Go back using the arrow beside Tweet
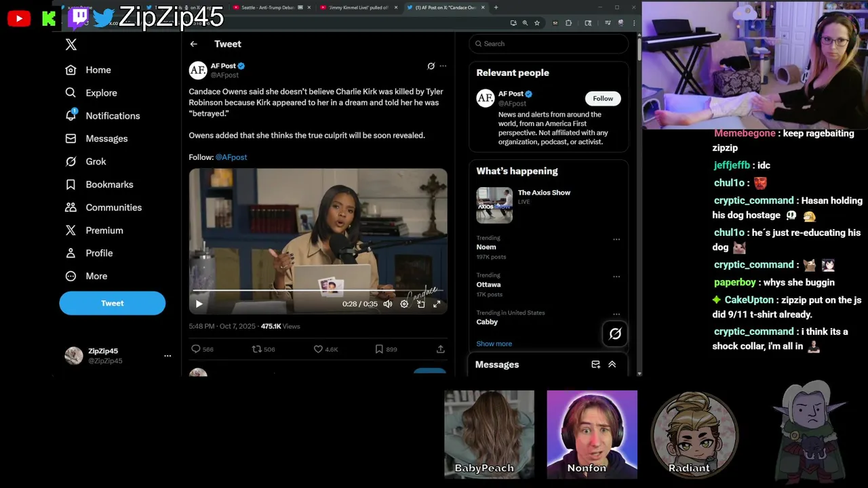This screenshot has width=868, height=488. (x=194, y=44)
